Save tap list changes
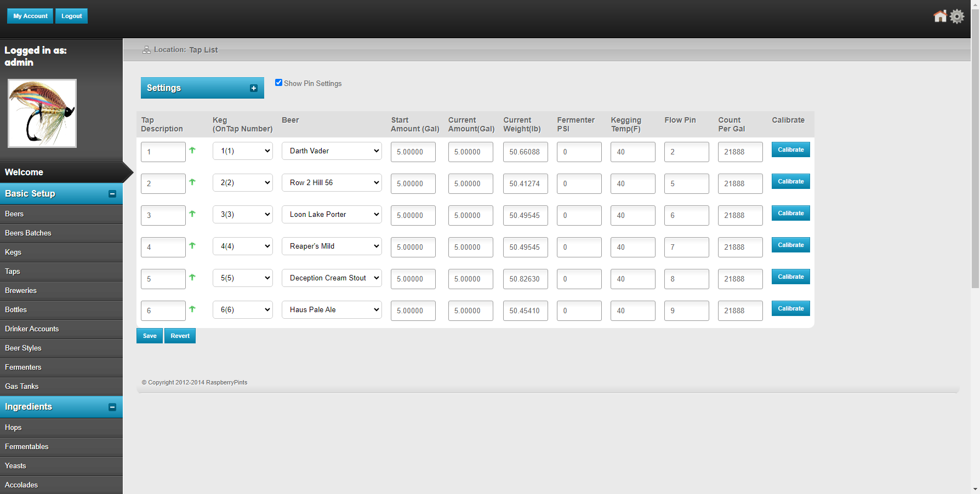Viewport: 980px width, 494px height. click(x=150, y=336)
